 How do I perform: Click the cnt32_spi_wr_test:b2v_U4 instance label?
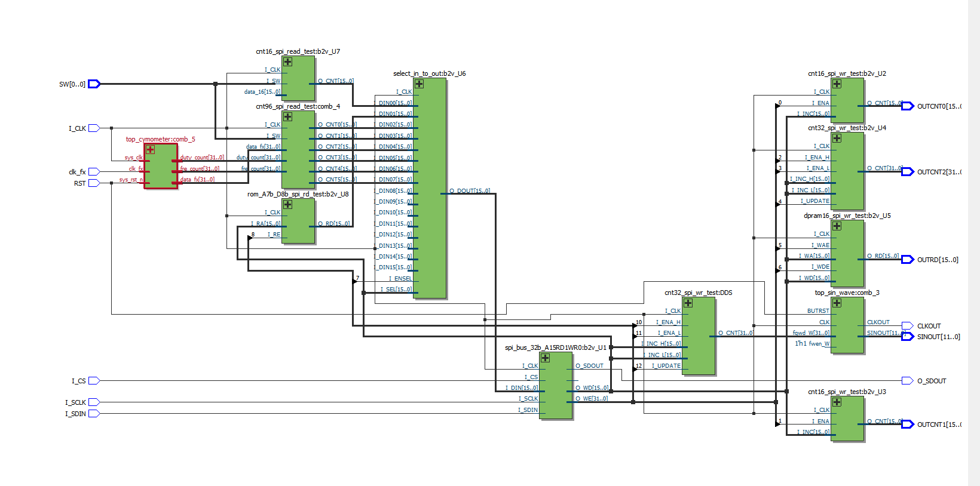pos(847,128)
